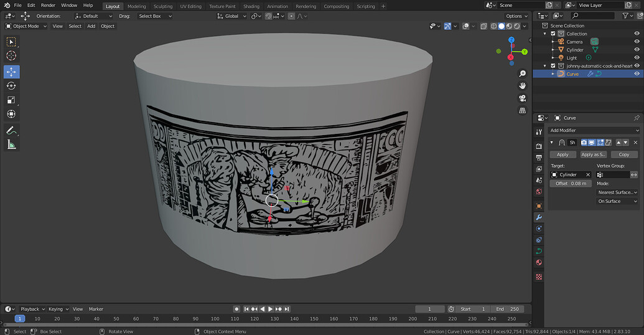Open the Active Tool properties tab
The height and width of the screenshot is (335, 644).
(539, 132)
